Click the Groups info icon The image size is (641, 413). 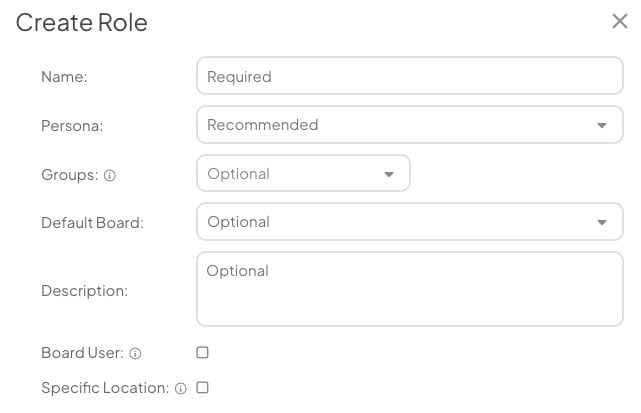point(110,175)
